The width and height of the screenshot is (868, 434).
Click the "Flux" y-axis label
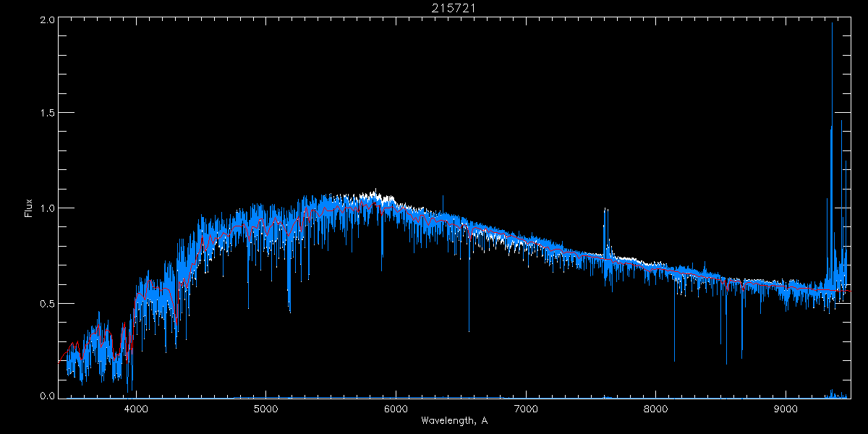pyautogui.click(x=29, y=208)
